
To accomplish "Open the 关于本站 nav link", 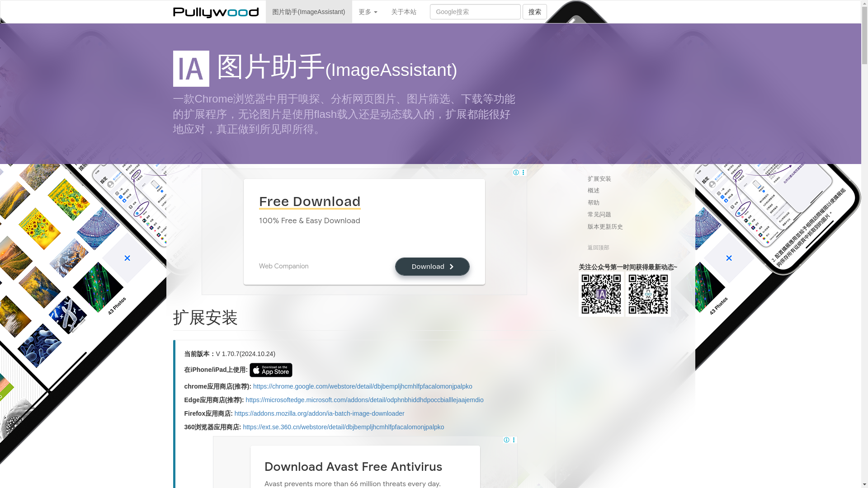I will coord(404,12).
